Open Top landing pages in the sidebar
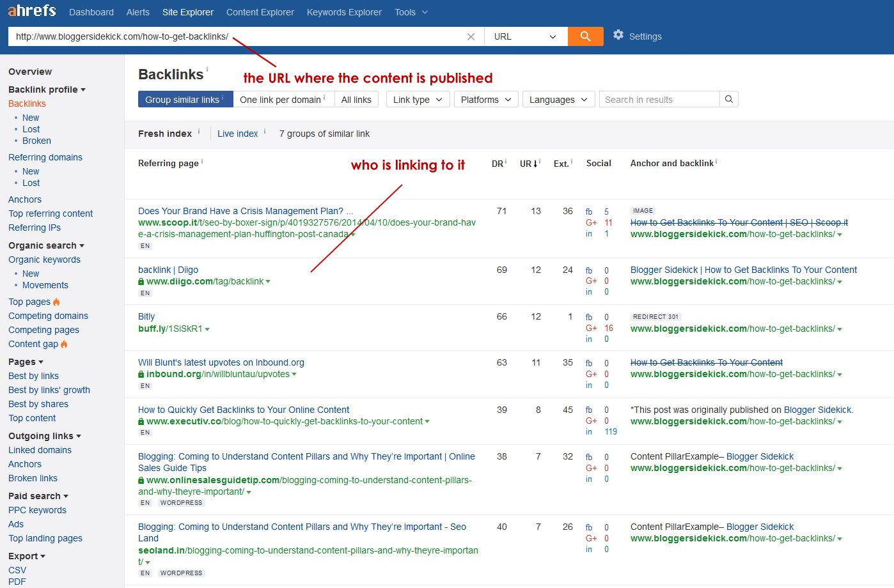Screen dimensions: 894x588 pos(45,538)
